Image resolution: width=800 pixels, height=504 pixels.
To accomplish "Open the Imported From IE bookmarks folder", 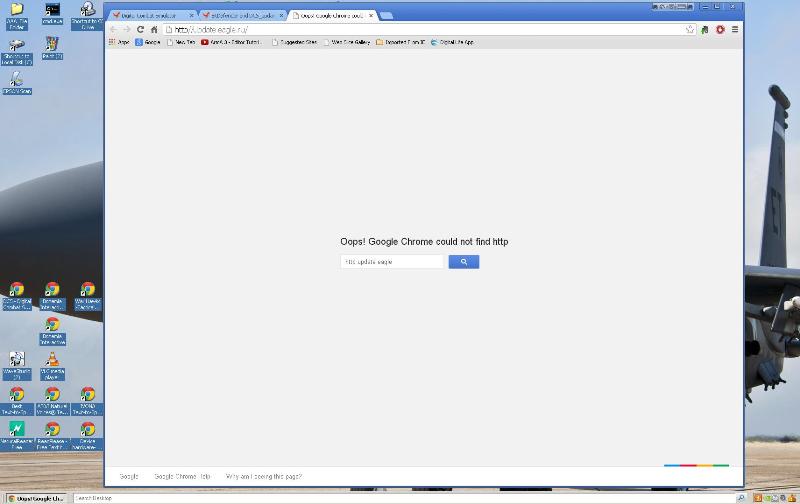I will 401,42.
